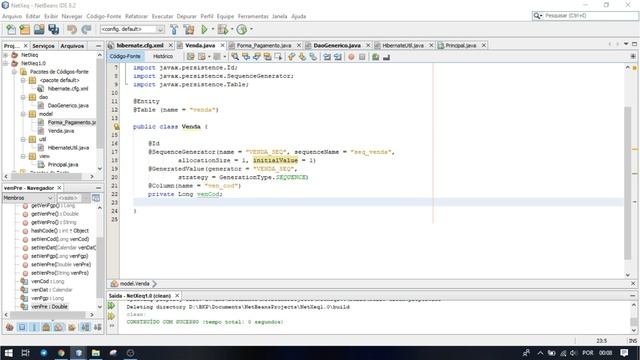The width and height of the screenshot is (640, 360).
Task: Click Shift Line Left editor icon
Action: [x=327, y=57]
